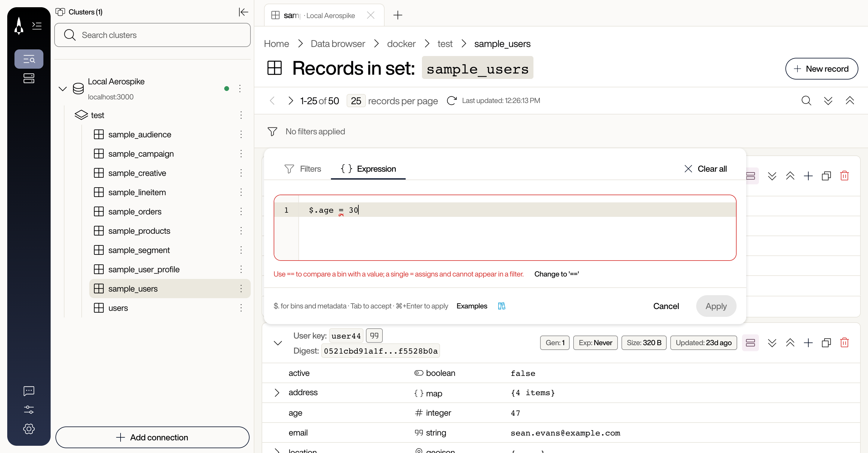The height and width of the screenshot is (453, 868).
Task: Focus the Search clusters field
Action: click(152, 35)
